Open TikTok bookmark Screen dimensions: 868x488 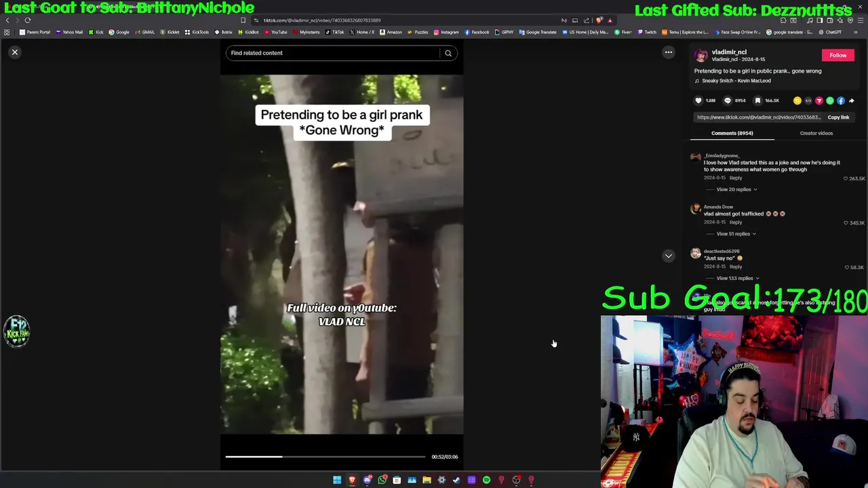(334, 32)
